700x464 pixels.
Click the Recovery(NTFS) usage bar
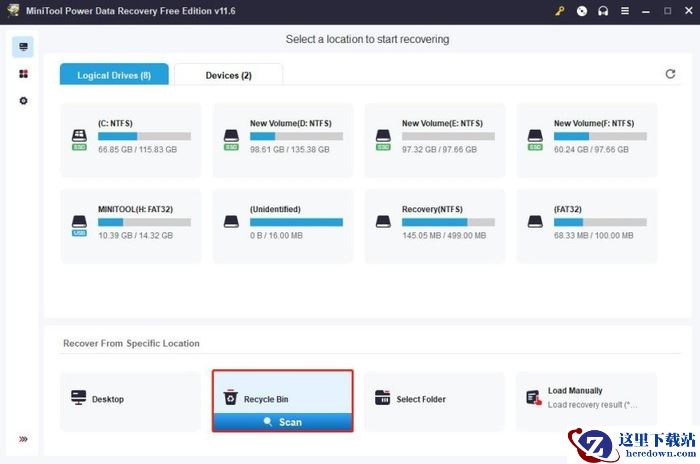(x=448, y=222)
